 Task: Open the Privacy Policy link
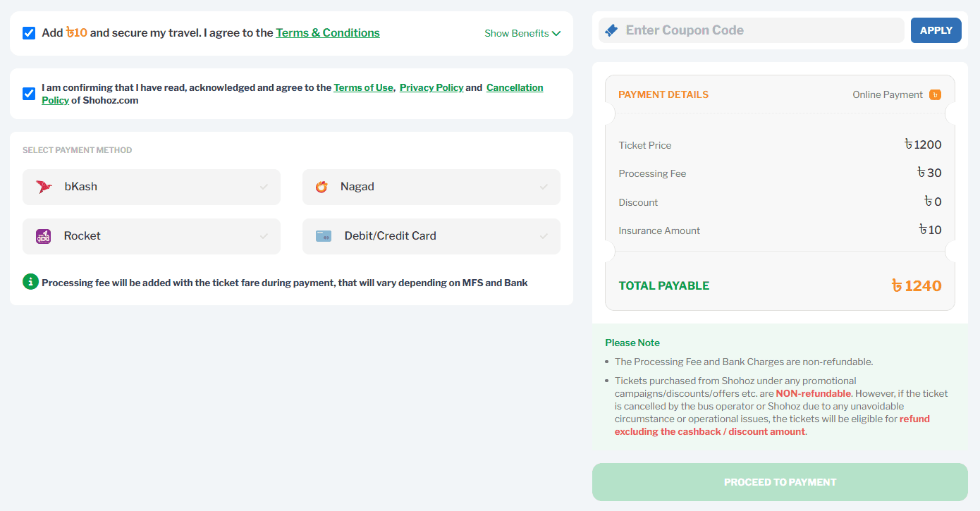pos(431,87)
